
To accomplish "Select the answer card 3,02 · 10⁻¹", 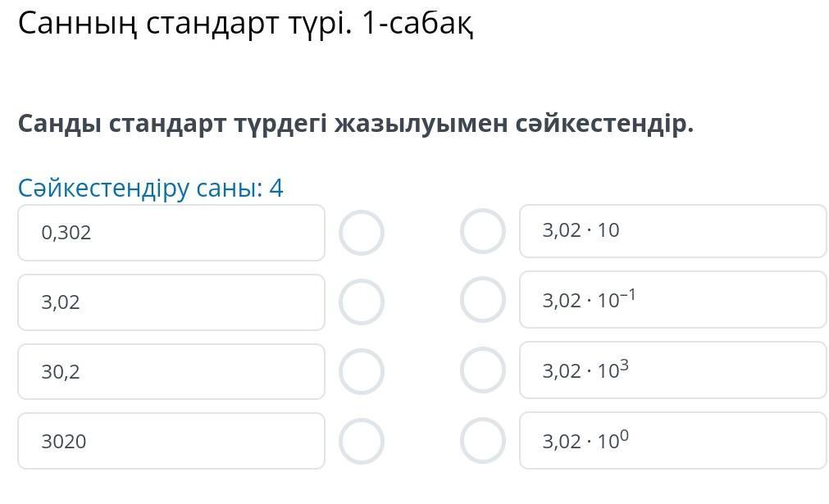I will point(672,300).
